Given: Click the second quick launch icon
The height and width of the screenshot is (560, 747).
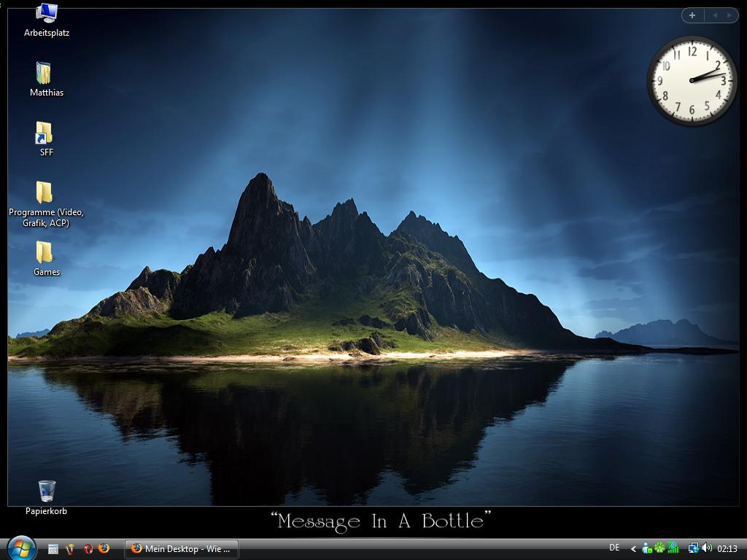Looking at the screenshot, I should click(71, 548).
